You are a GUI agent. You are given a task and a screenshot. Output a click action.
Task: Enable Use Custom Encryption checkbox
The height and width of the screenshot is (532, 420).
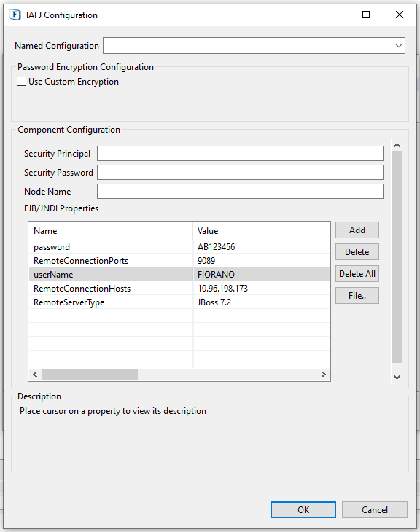[x=21, y=82]
